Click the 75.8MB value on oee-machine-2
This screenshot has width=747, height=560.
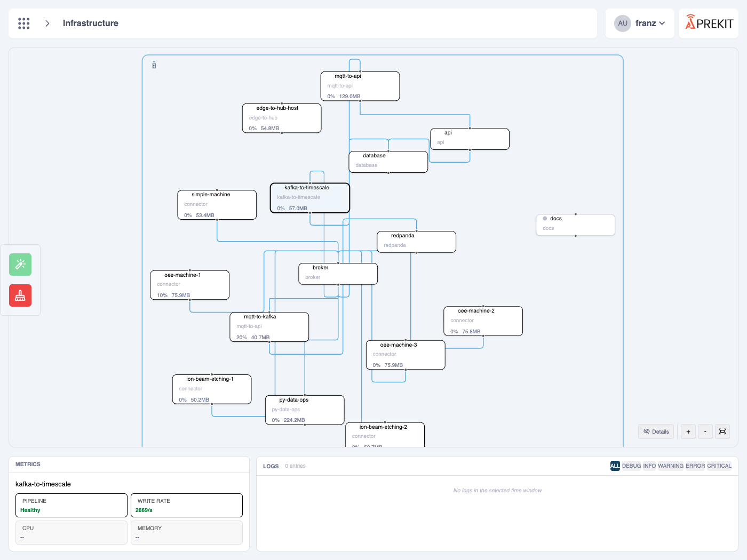point(472,332)
